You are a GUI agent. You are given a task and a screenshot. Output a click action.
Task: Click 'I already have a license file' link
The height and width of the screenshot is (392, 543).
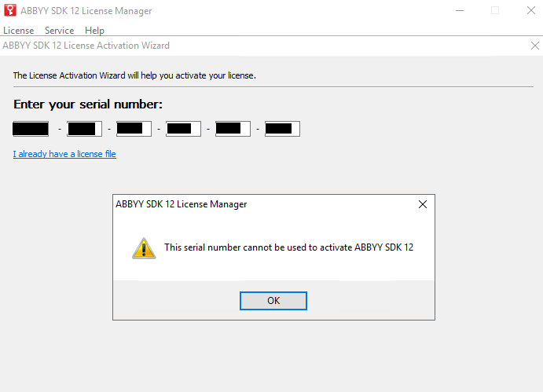pos(64,154)
